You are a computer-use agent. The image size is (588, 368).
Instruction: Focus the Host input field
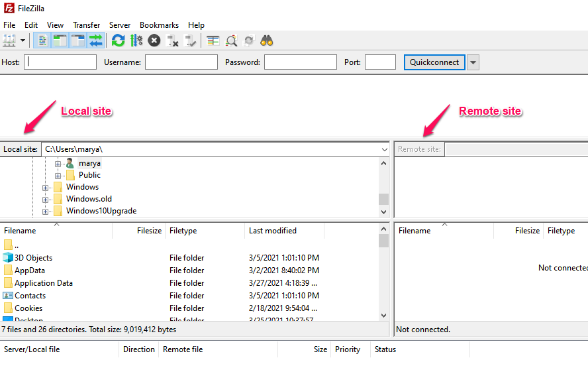pyautogui.click(x=60, y=62)
